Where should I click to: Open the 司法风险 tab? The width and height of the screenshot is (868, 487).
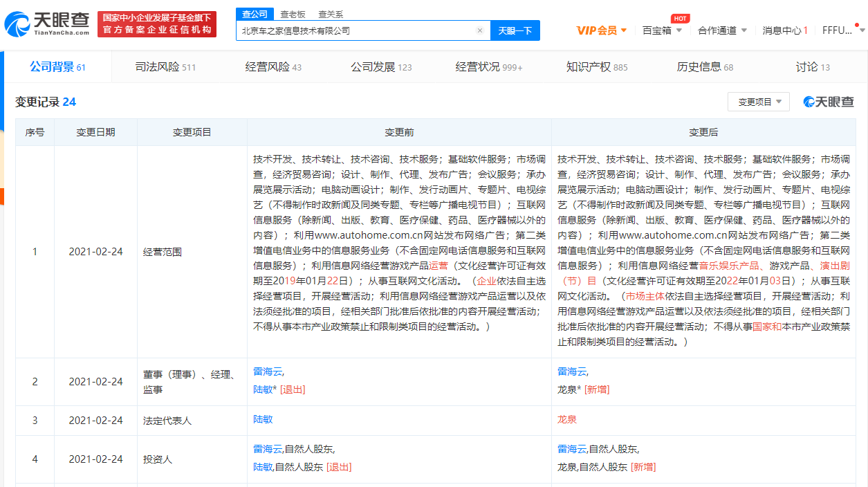[x=165, y=67]
